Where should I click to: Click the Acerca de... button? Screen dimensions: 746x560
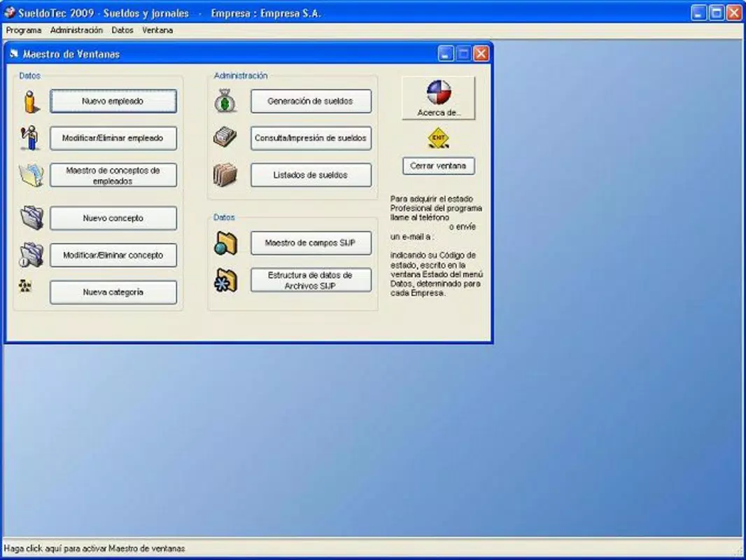(438, 98)
